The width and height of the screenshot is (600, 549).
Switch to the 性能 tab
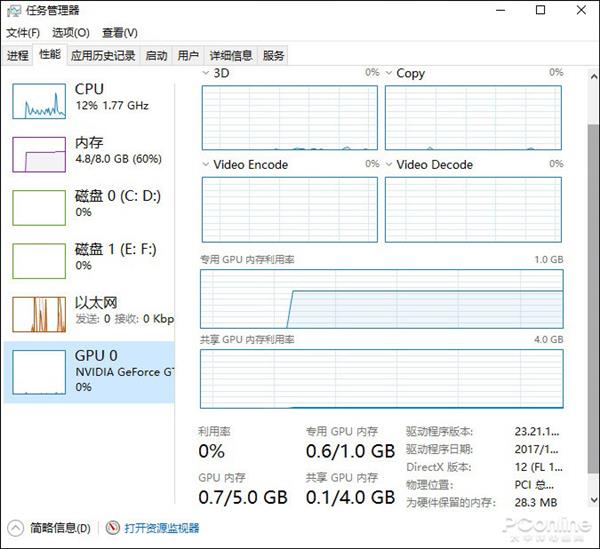[50, 55]
